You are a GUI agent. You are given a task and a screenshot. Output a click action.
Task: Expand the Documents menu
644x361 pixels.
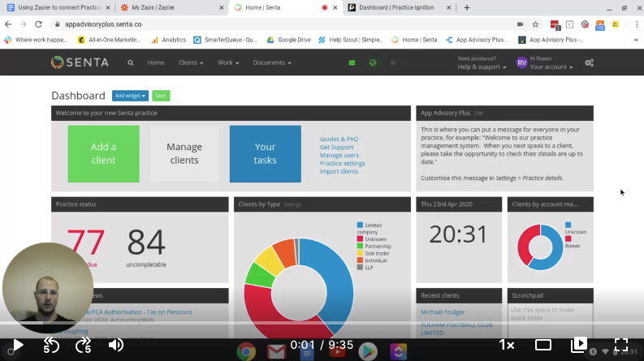(x=272, y=62)
